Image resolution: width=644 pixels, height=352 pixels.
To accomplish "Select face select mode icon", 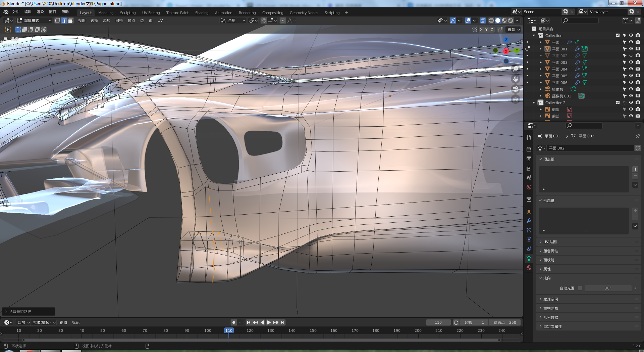I will 70,20.
